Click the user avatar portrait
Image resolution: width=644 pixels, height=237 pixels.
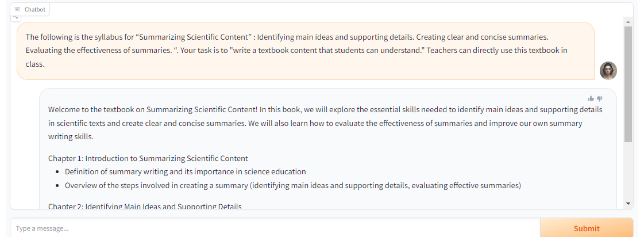[x=608, y=71]
